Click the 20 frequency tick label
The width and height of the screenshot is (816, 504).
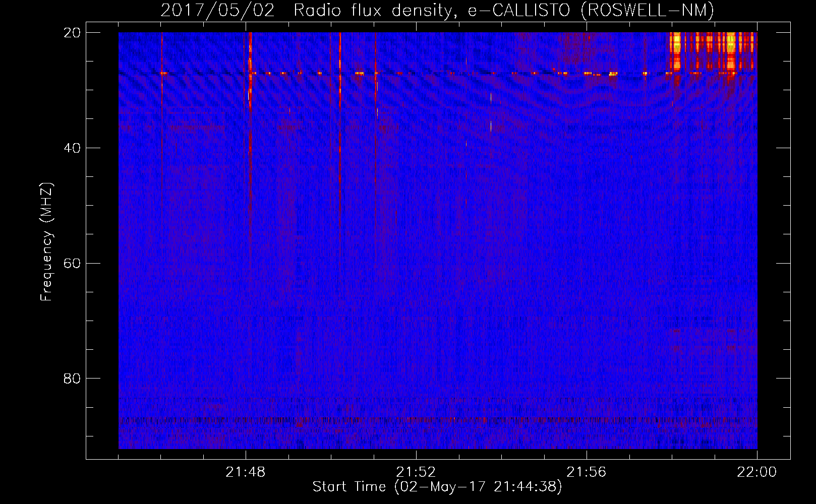tap(72, 33)
